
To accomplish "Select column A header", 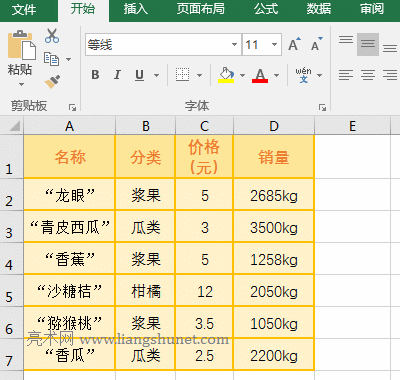I will 69,126.
